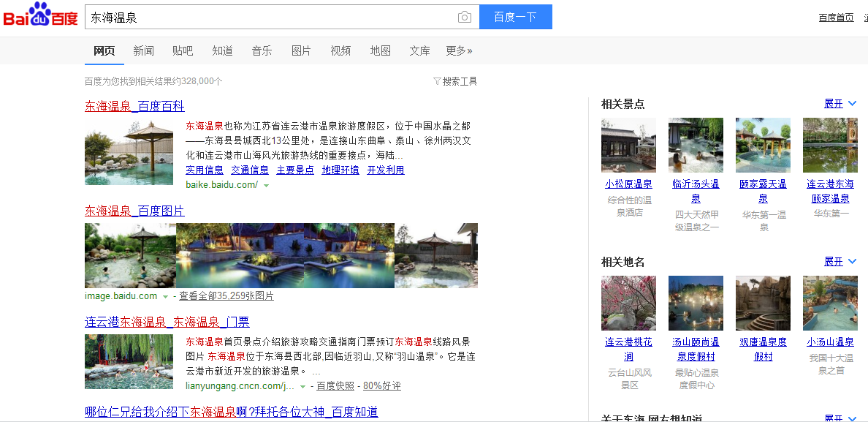Expand the 更多» menu

coord(459,51)
